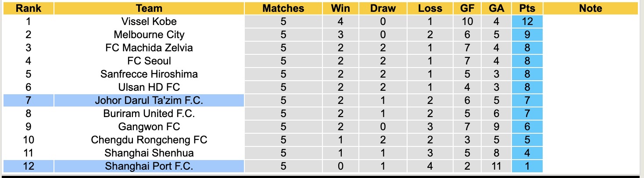Click the Pts column header
Image resolution: width=644 pixels, height=178 pixels.
point(527,8)
